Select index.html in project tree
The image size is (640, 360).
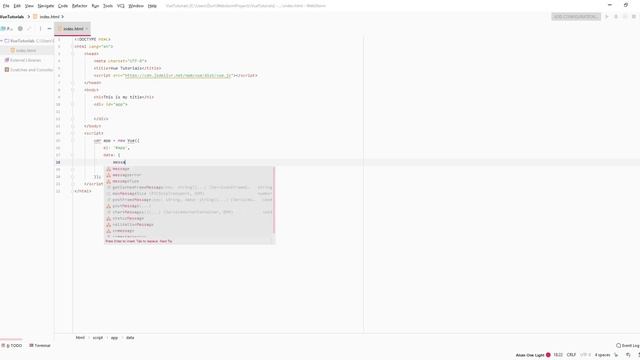[26, 51]
